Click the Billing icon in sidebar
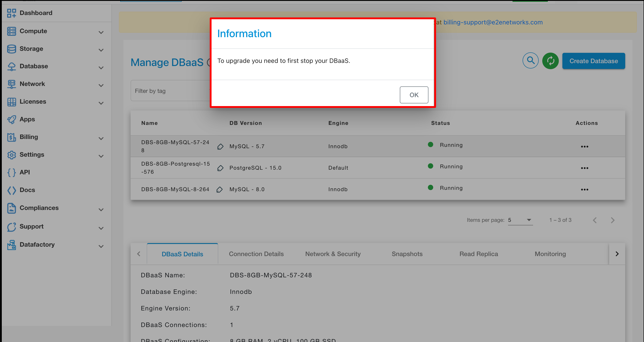The image size is (644, 342). click(11, 137)
